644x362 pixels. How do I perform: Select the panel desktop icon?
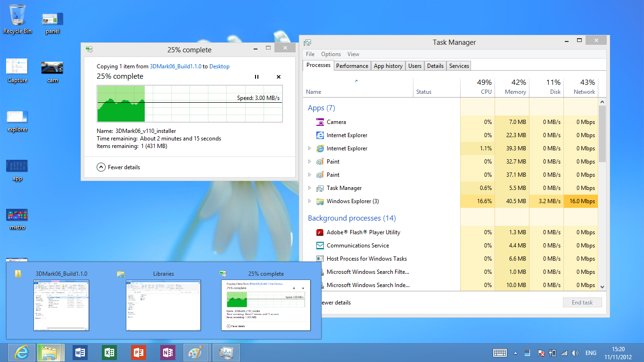[52, 23]
